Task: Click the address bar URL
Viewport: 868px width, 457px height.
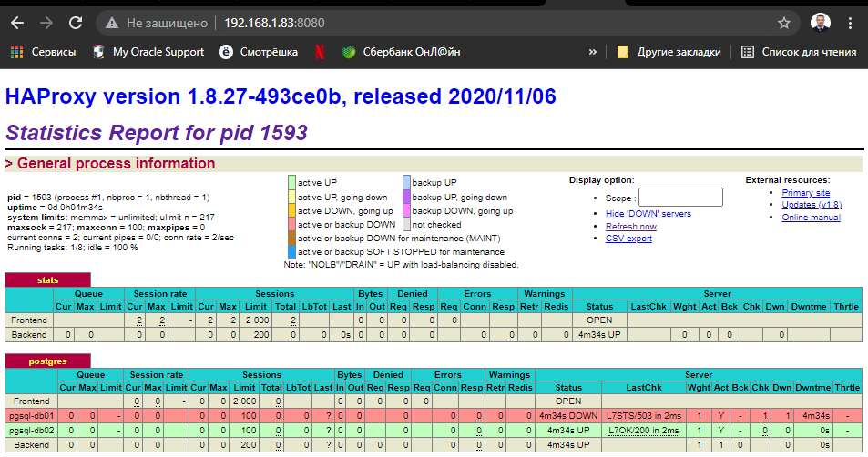Action: click(274, 23)
